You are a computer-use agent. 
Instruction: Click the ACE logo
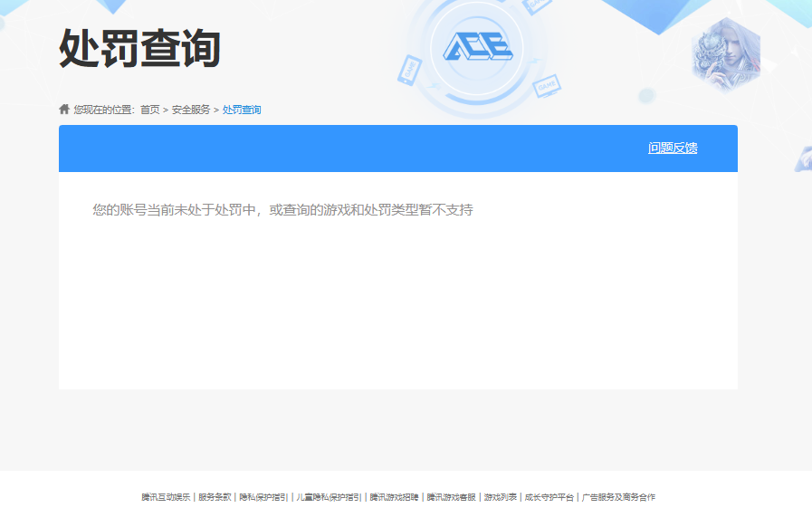tap(477, 46)
